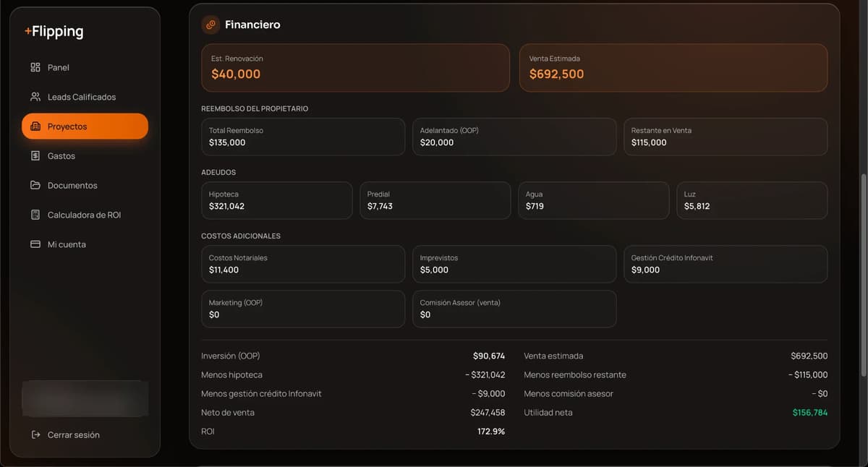Viewport: 868px width, 467px height.
Task: Select the Proyectos menu item
Action: point(85,127)
